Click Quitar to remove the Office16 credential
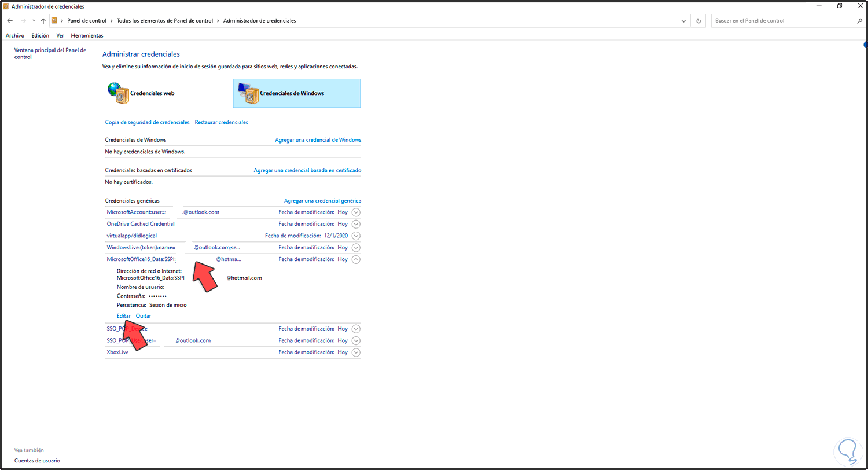The width and height of the screenshot is (868, 470). [x=144, y=316]
